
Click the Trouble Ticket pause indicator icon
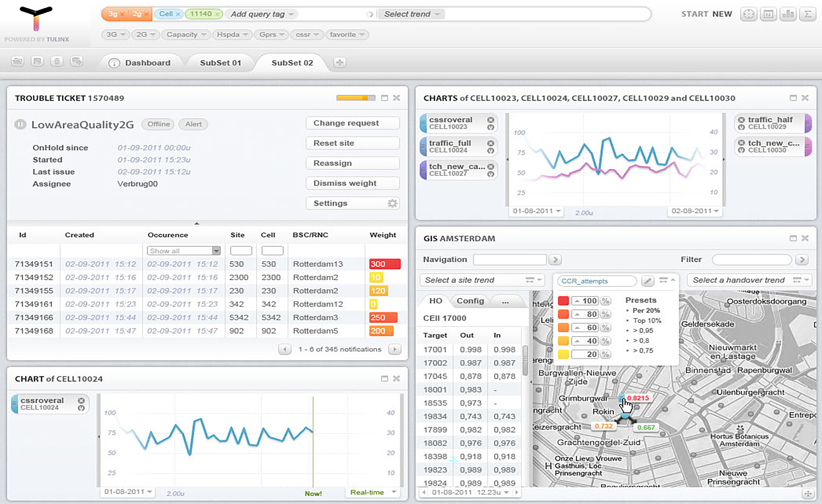click(x=20, y=124)
